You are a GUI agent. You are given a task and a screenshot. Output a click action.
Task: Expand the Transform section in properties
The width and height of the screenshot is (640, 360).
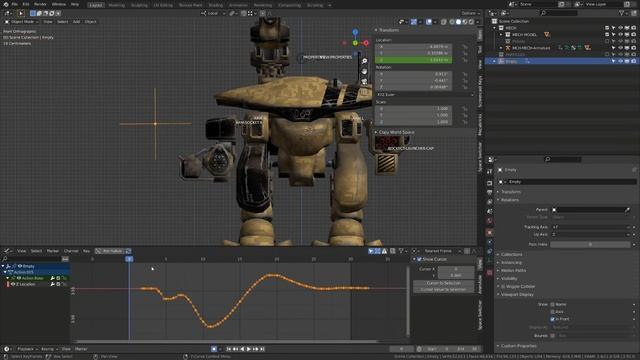click(511, 192)
